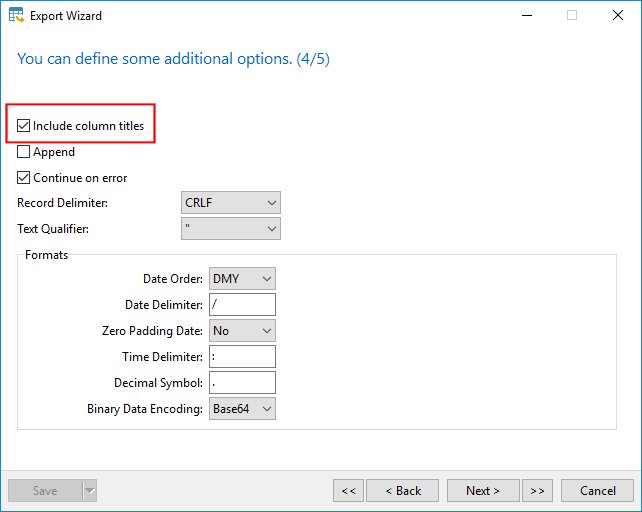Click the Formats group heading
This screenshot has height=512, width=642.
click(46, 255)
